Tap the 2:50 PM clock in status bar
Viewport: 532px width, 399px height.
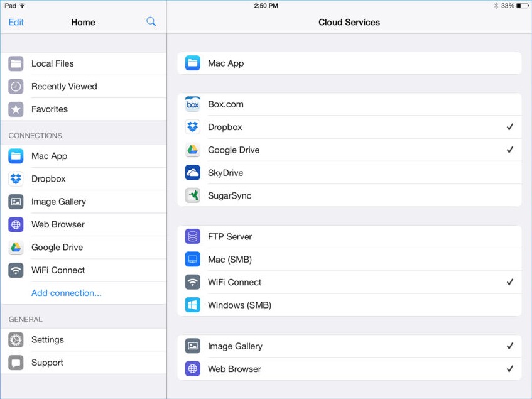click(x=266, y=6)
